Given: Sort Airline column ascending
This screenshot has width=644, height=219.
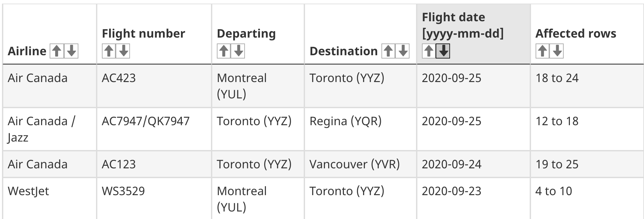Looking at the screenshot, I should [57, 51].
